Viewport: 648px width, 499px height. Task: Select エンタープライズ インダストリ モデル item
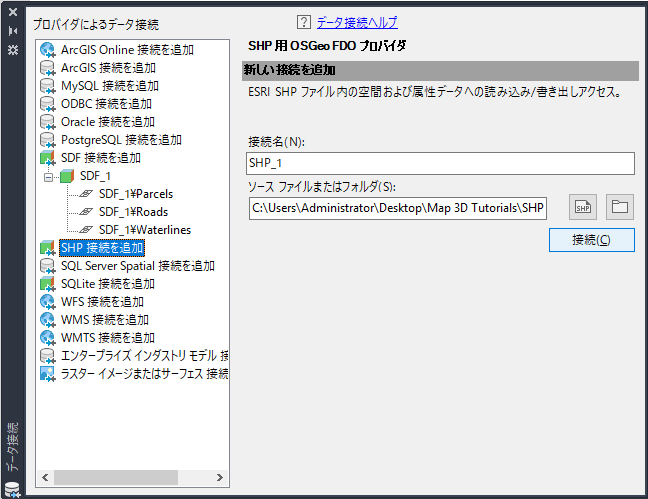(x=144, y=356)
